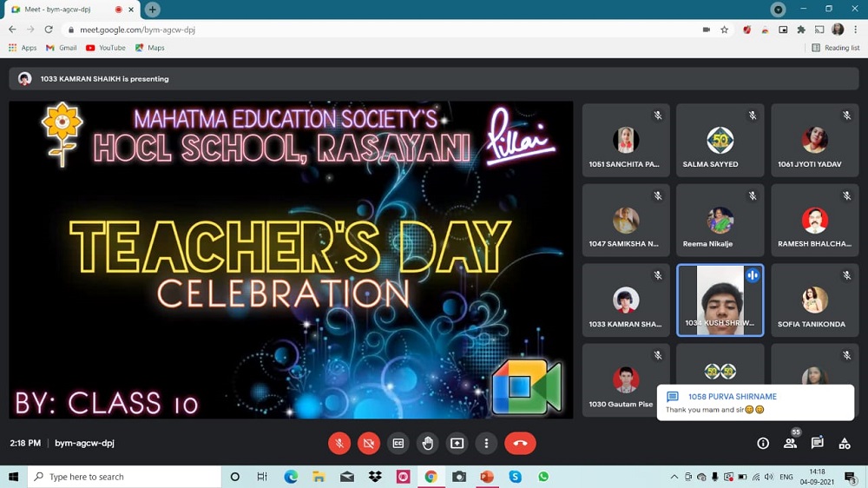
Task: Select the 1034 Kush participant video tile
Action: click(x=720, y=300)
